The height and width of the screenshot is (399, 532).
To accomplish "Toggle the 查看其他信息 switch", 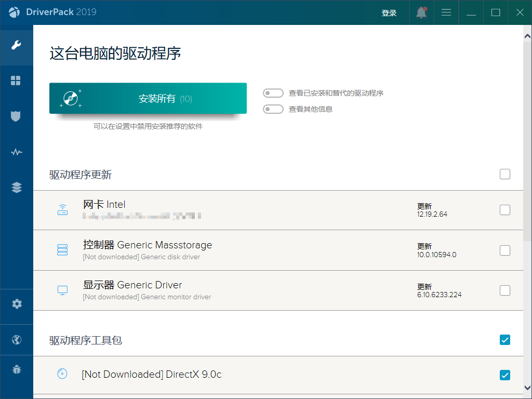I will [x=273, y=109].
